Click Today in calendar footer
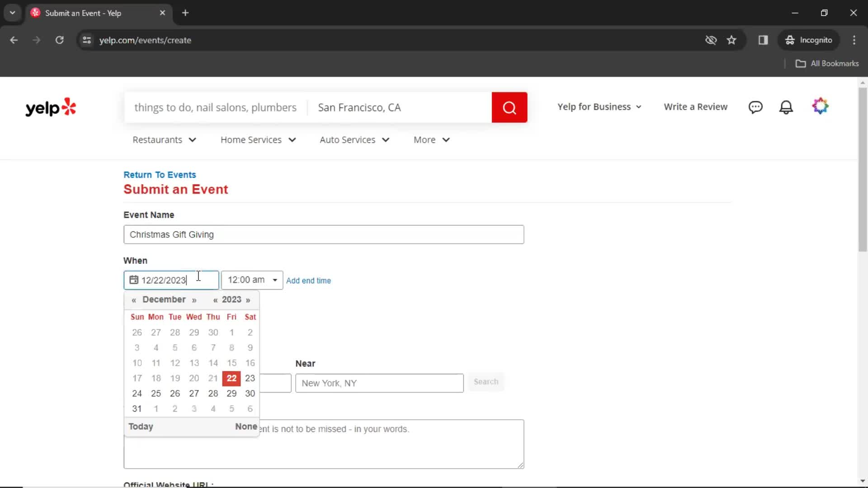Viewport: 868px width, 488px height. point(141,427)
